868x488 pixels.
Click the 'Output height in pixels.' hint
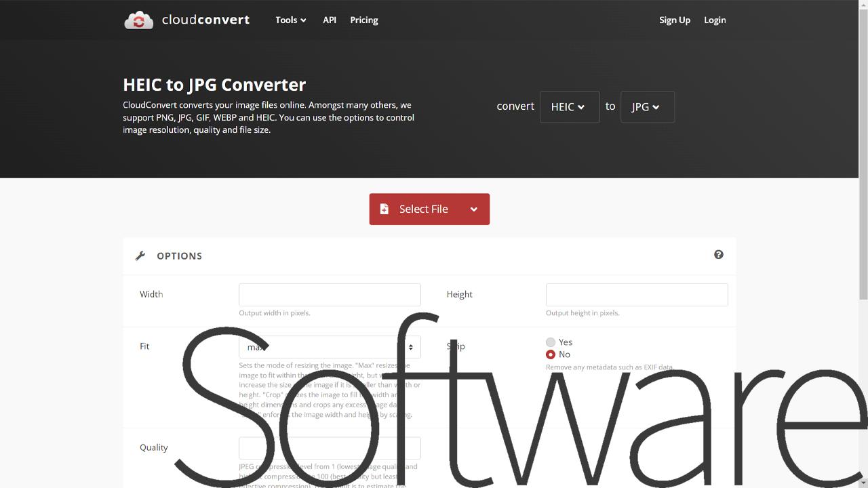click(x=583, y=313)
